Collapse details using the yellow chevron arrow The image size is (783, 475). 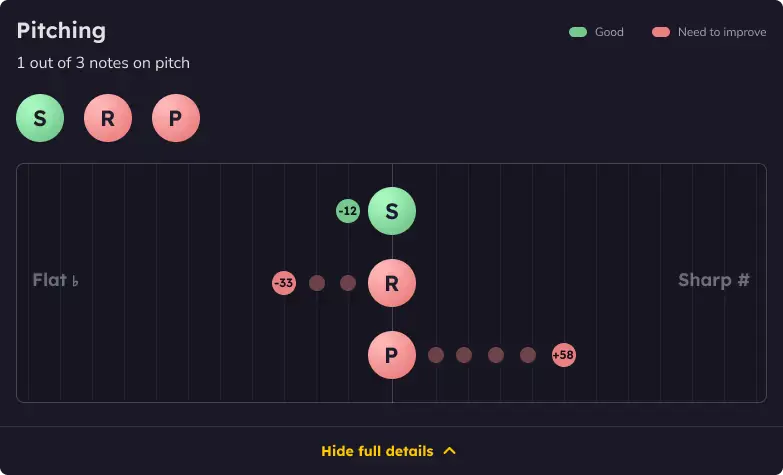coord(449,451)
